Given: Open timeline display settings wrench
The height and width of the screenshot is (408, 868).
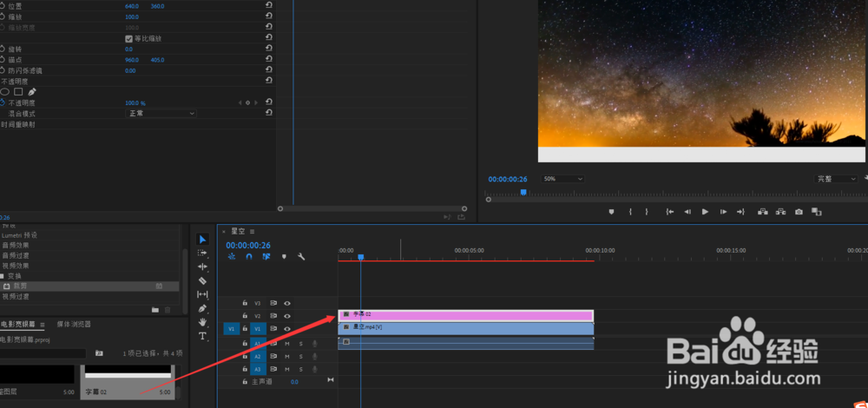Looking at the screenshot, I should 302,257.
